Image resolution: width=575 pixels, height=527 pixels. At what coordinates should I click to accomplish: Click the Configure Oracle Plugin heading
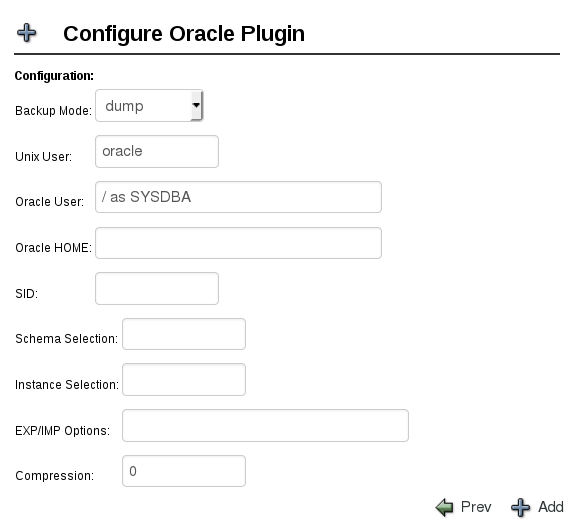[x=184, y=34]
